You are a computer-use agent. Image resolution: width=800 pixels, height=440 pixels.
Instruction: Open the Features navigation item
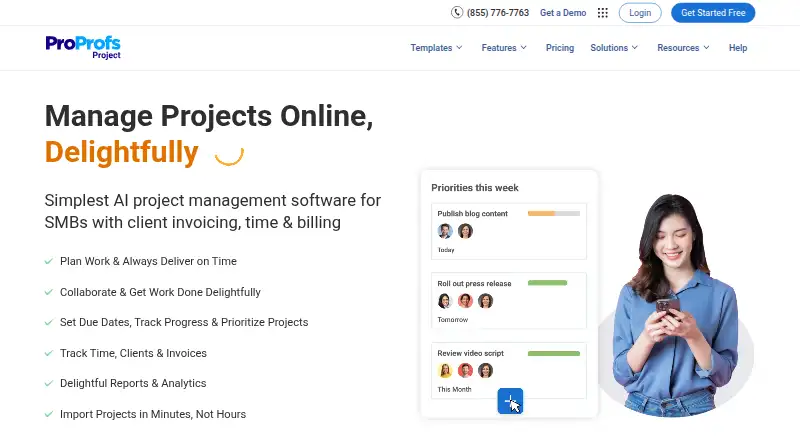(x=499, y=47)
